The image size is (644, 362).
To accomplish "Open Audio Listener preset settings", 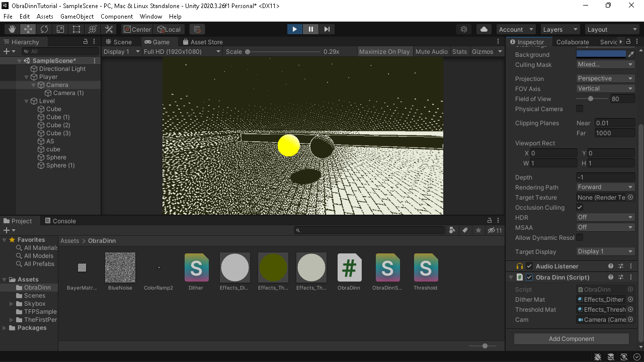I will coord(621,266).
